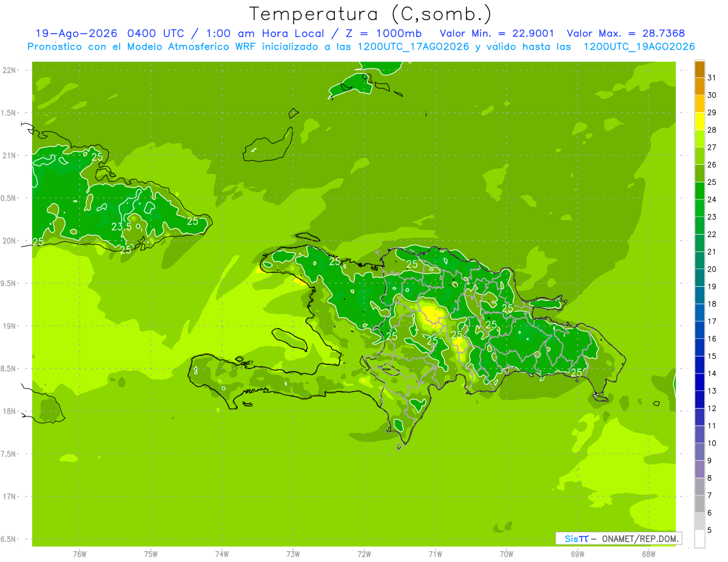Click the yellow color bar segment between 28 and 29
The image size is (728, 562).
(699, 121)
